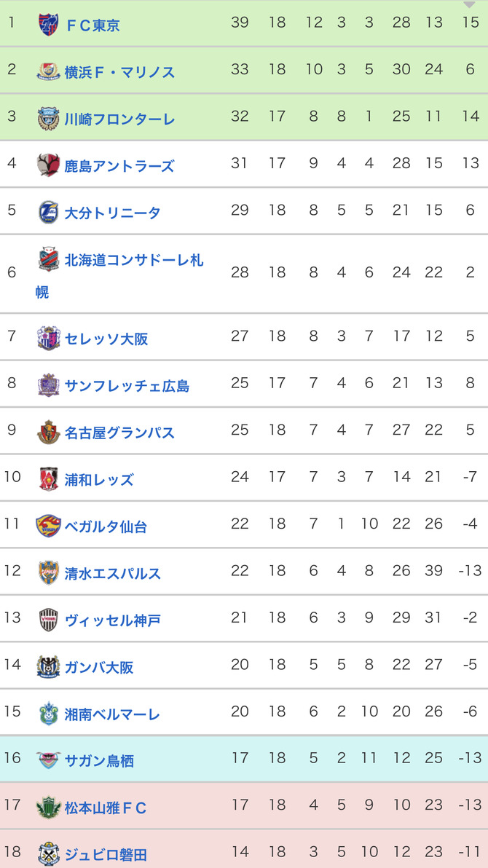
Task: Open the ヴィッセル神戸 team link
Action: (112, 620)
